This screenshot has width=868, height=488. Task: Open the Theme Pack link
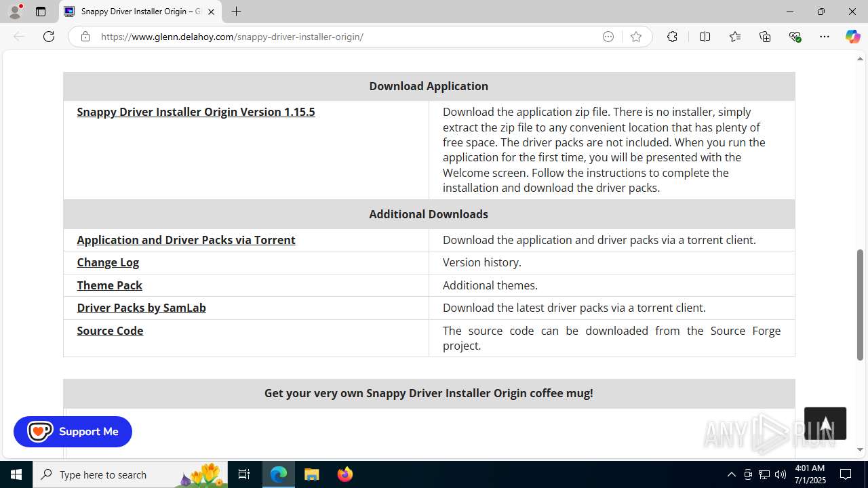click(109, 285)
